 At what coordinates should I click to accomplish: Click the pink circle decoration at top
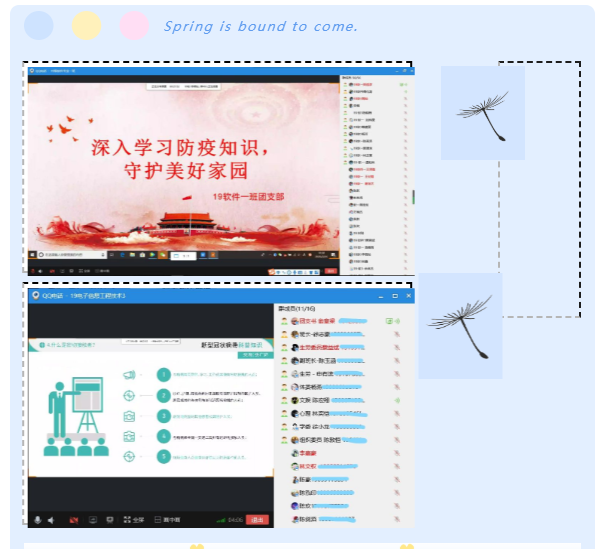tap(134, 26)
